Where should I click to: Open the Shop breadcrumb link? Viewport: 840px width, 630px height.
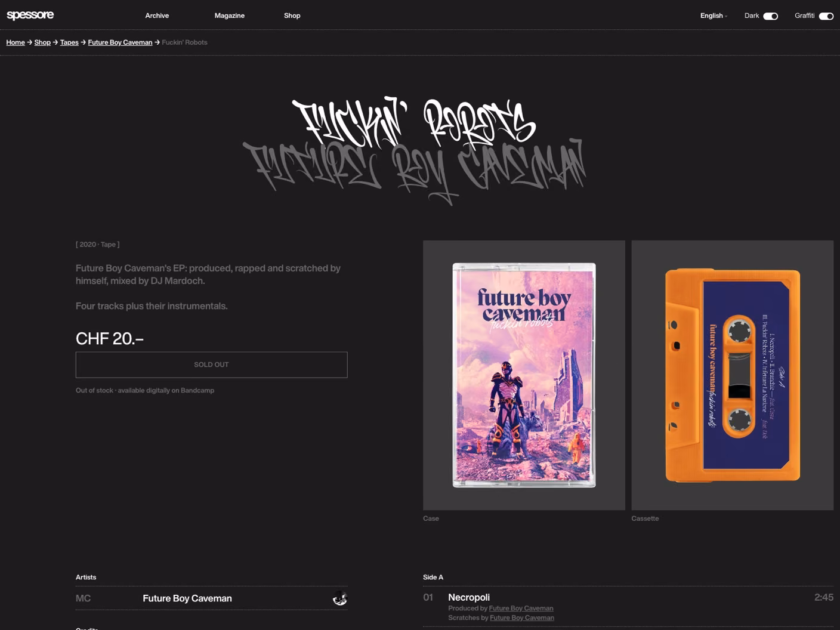(42, 42)
